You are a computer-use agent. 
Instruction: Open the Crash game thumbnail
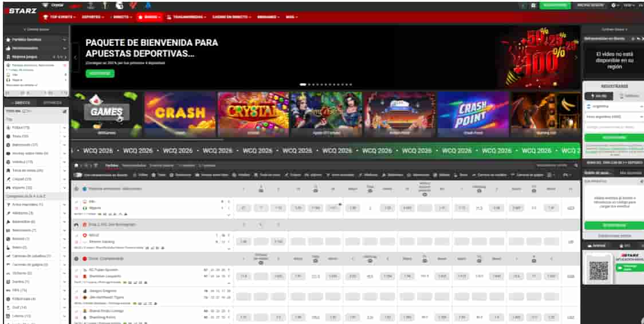tap(180, 114)
